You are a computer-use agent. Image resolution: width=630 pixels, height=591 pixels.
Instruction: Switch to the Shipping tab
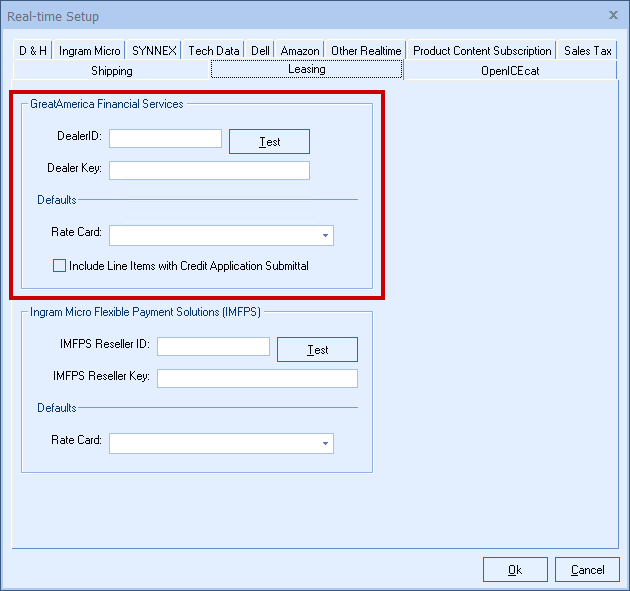coord(112,71)
